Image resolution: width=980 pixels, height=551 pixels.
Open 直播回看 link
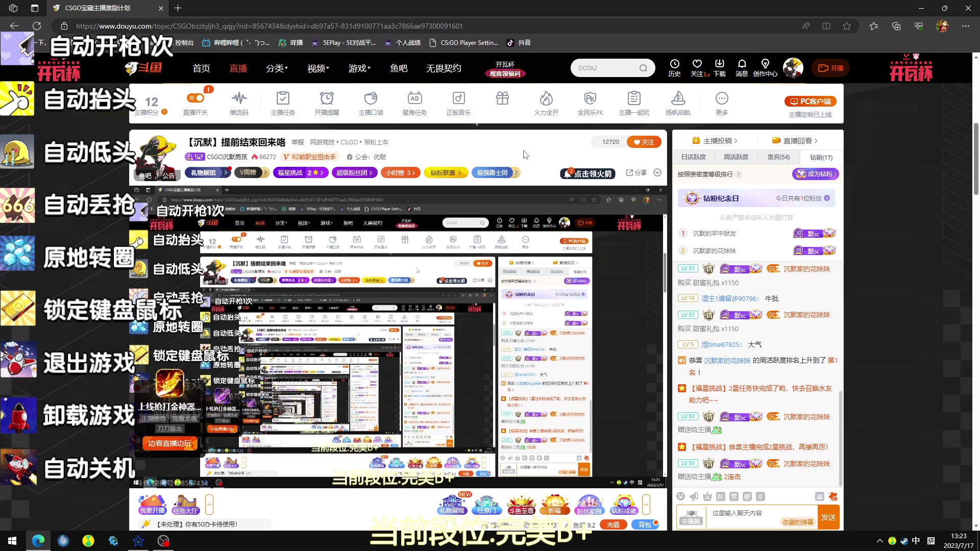pos(795,140)
